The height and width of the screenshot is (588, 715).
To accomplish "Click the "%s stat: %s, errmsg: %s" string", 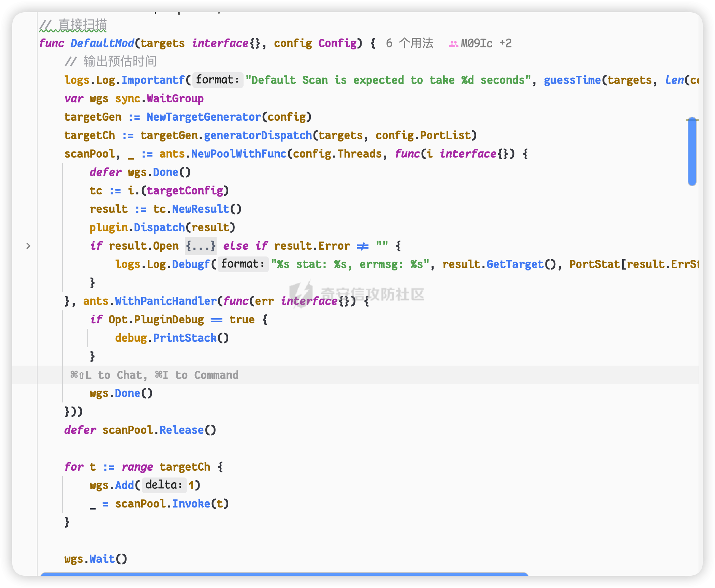I will 350,264.
